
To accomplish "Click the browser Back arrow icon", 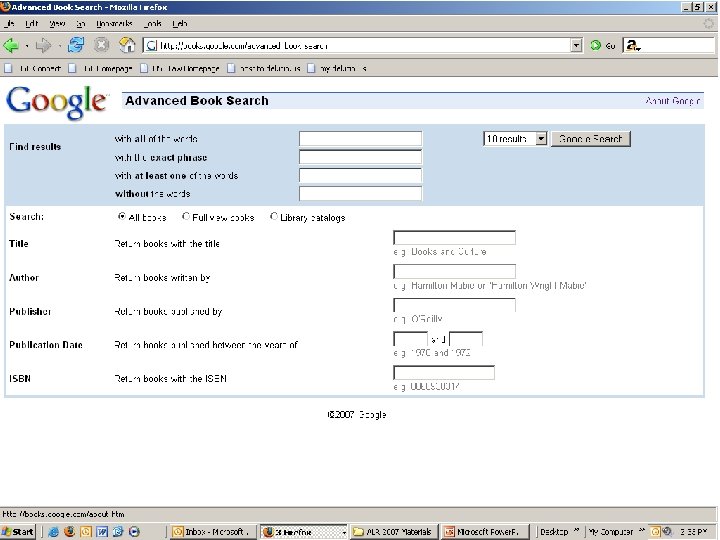I will coord(11,45).
